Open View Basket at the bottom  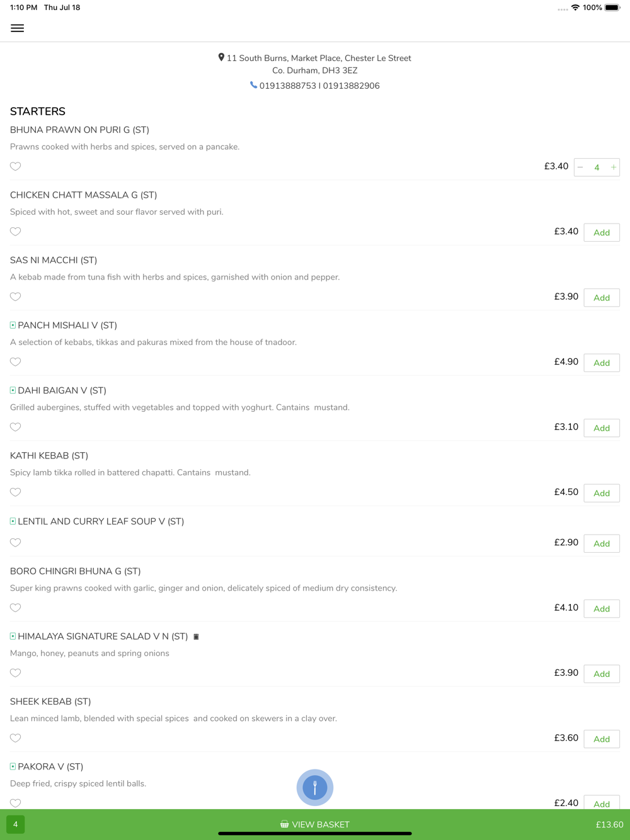coord(315,824)
